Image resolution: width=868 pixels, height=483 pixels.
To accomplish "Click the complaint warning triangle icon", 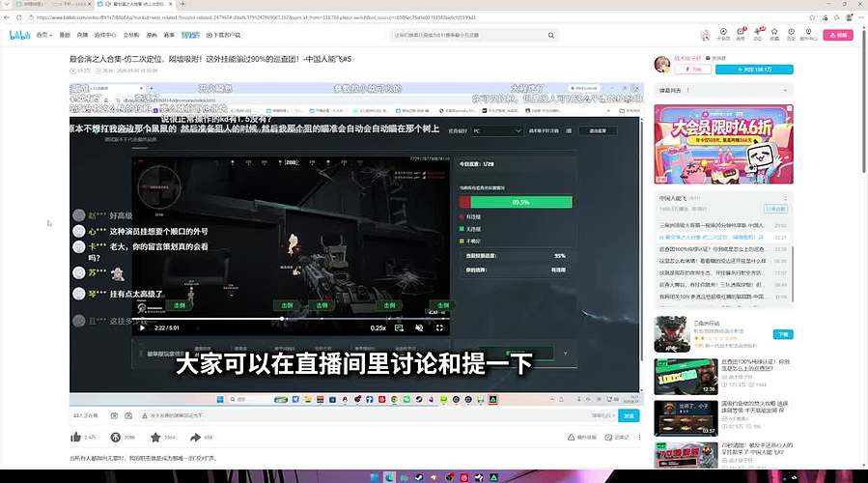I will [571, 437].
